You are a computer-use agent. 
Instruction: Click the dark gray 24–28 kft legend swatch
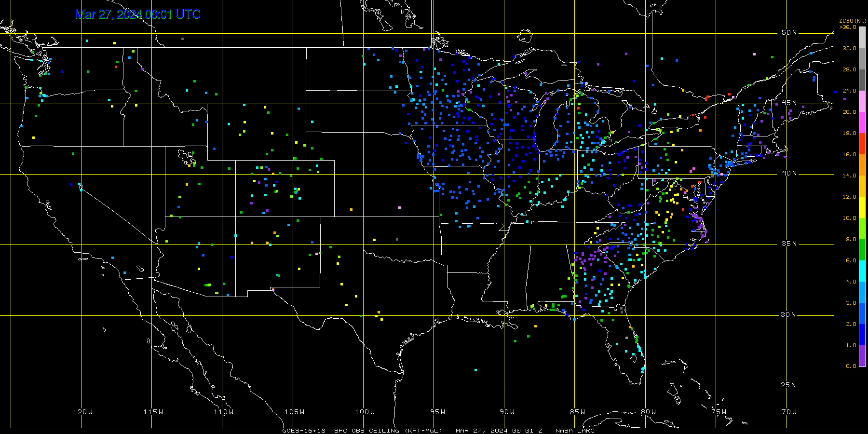click(862, 80)
